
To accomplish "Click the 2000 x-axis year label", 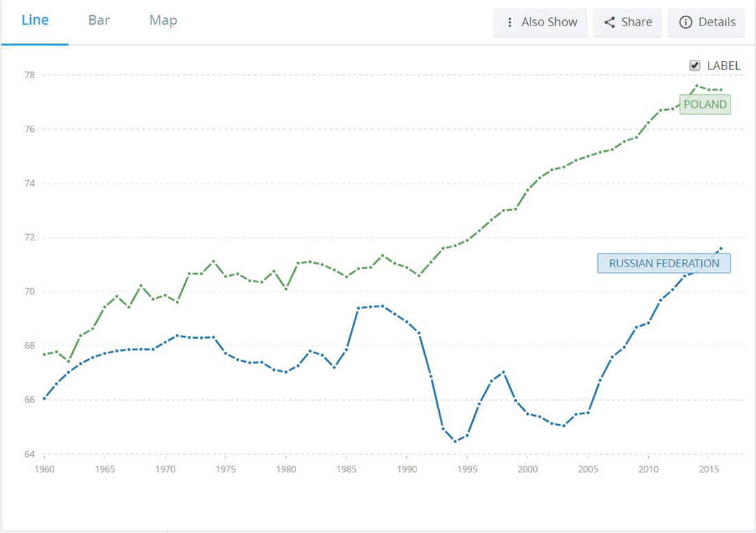I will (x=527, y=469).
